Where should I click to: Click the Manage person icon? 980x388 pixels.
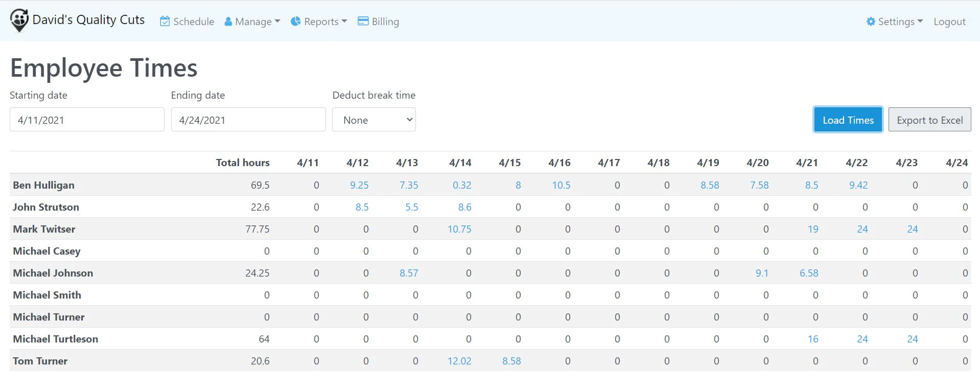click(x=228, y=21)
